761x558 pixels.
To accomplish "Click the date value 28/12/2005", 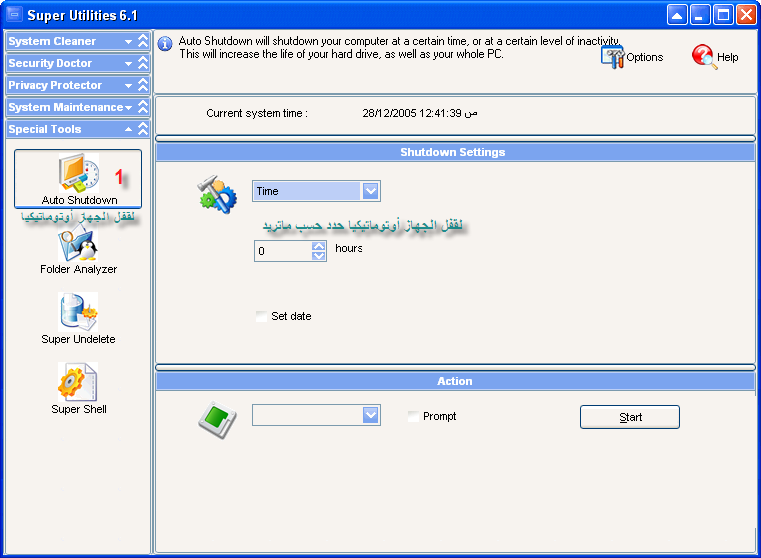I will (x=389, y=114).
